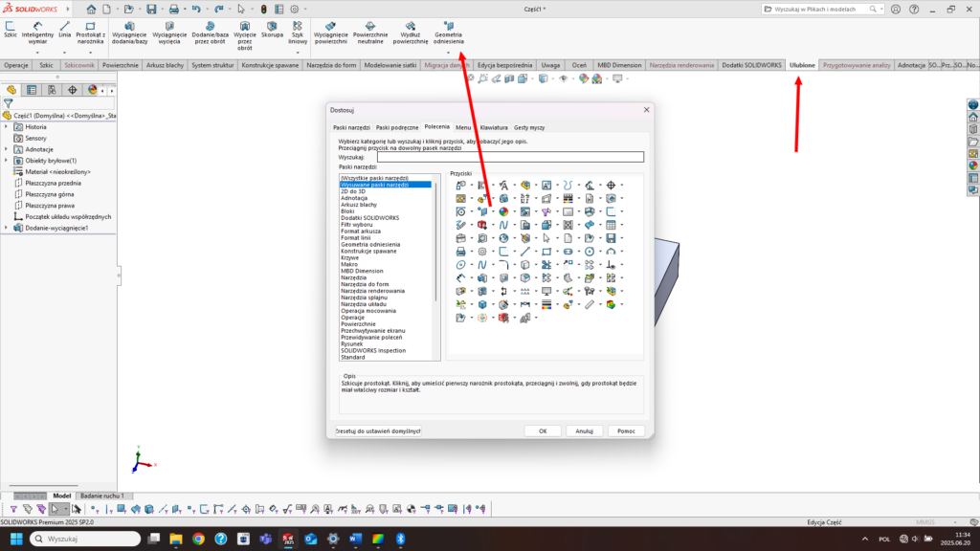Screen dimensions: 980x551
Task: Start Wyciągnięcie wycięcia cut extrude
Action: click(x=169, y=33)
